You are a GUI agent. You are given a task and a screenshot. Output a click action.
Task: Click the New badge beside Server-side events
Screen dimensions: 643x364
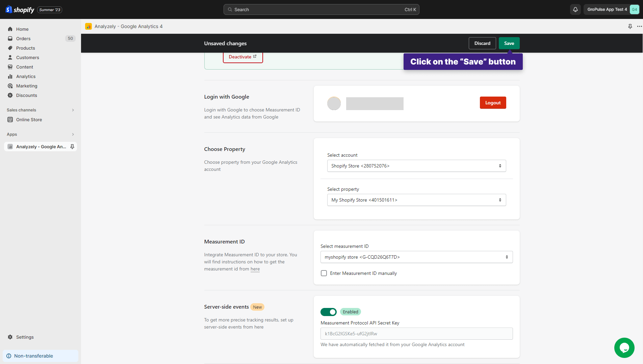click(257, 307)
